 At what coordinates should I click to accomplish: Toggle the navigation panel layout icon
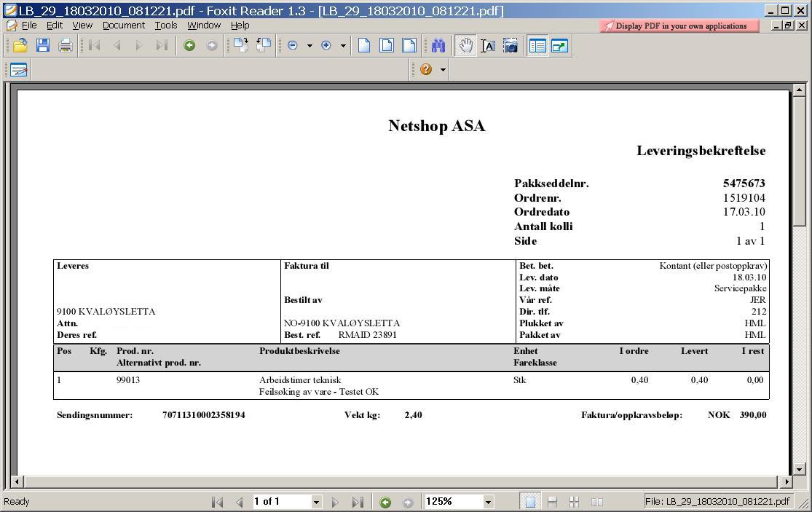pos(537,46)
